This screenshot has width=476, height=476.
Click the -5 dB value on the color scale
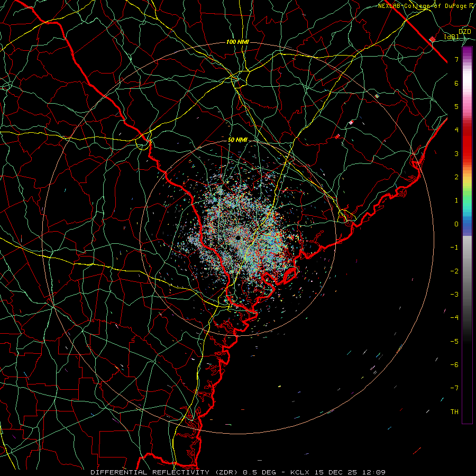454,342
